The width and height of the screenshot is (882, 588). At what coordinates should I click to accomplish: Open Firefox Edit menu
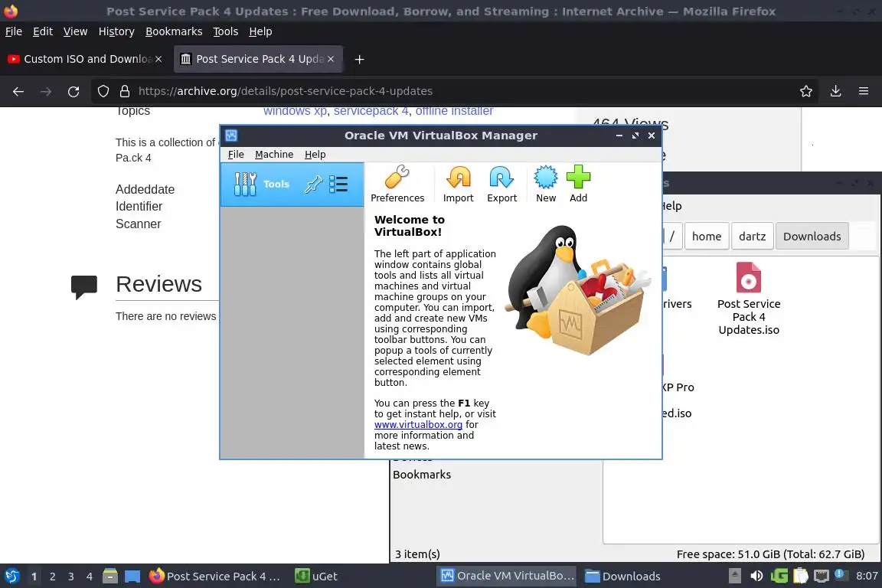pyautogui.click(x=43, y=31)
